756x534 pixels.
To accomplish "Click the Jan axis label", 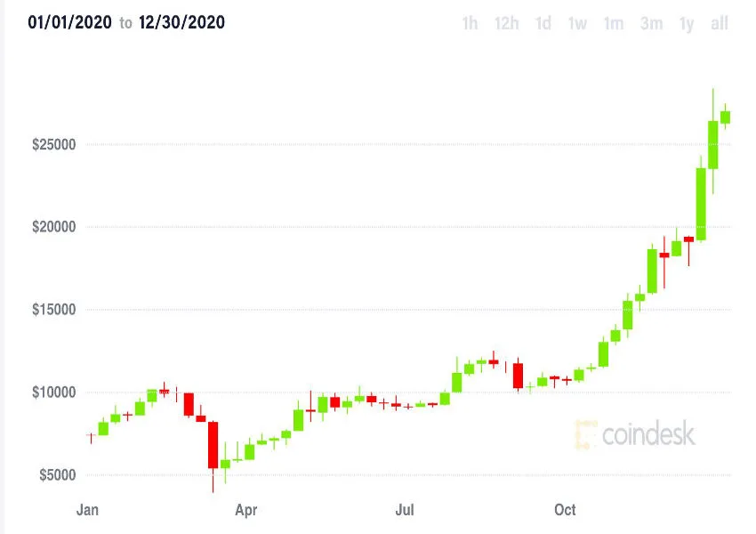I will [x=87, y=510].
